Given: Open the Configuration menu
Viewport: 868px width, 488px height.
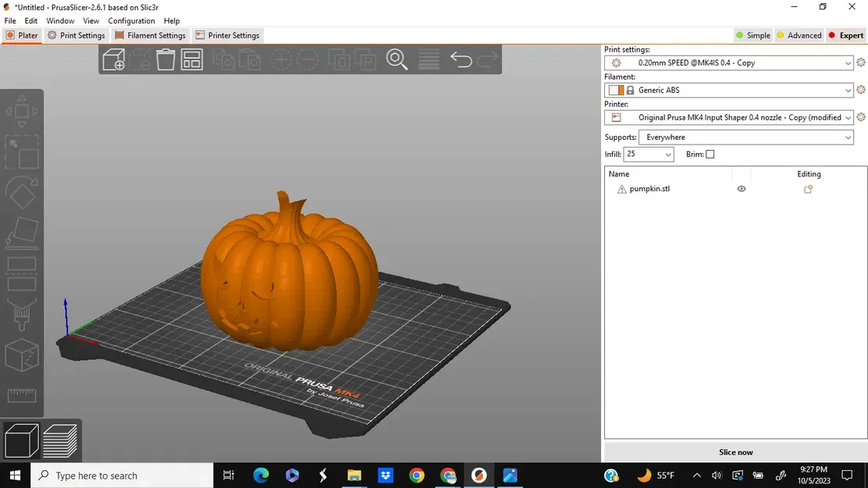Looking at the screenshot, I should point(131,20).
